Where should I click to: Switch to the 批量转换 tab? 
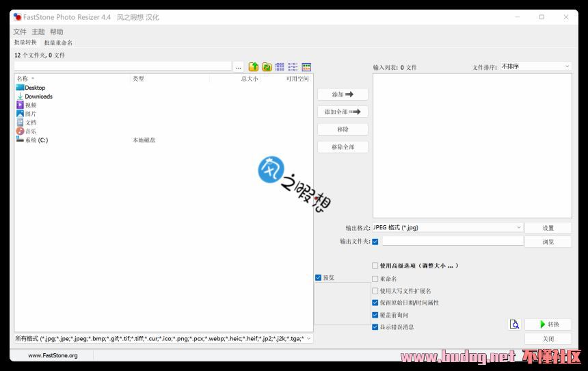pos(25,42)
